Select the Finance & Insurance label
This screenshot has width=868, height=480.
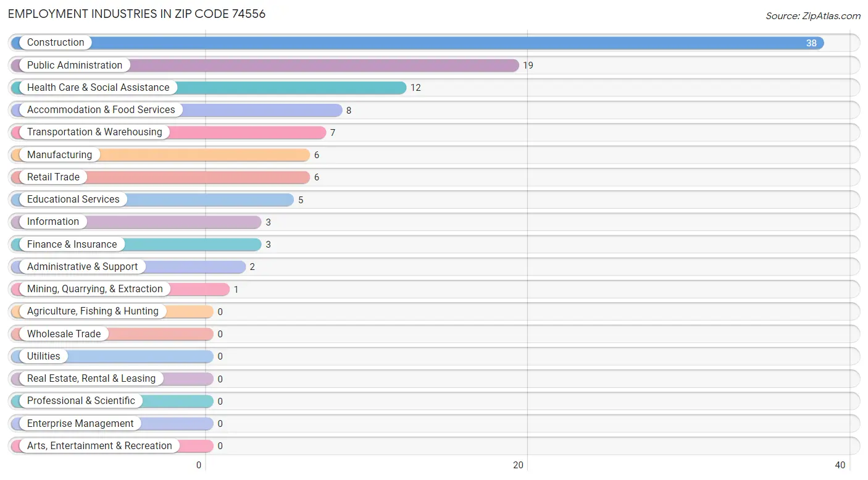point(72,244)
